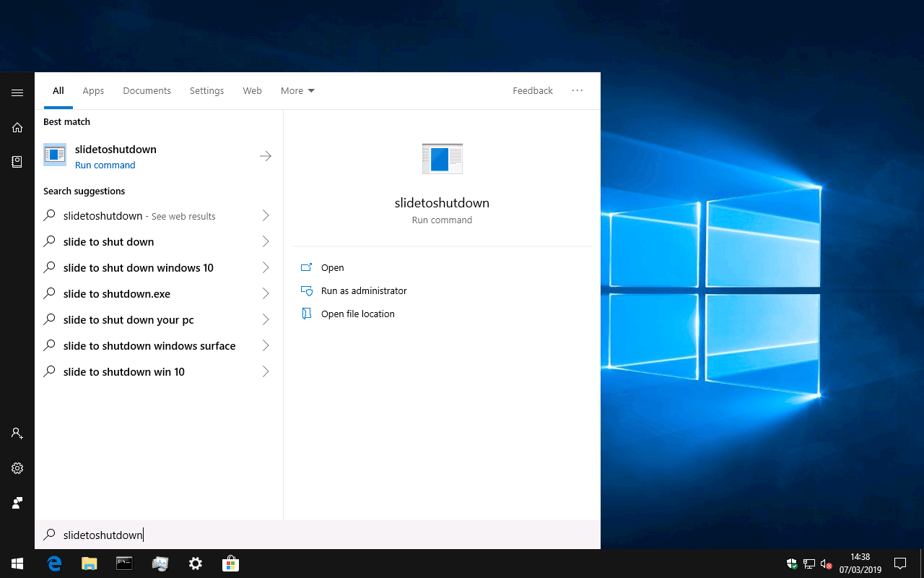
Task: Open Microsoft Store from taskbar
Action: pos(230,564)
